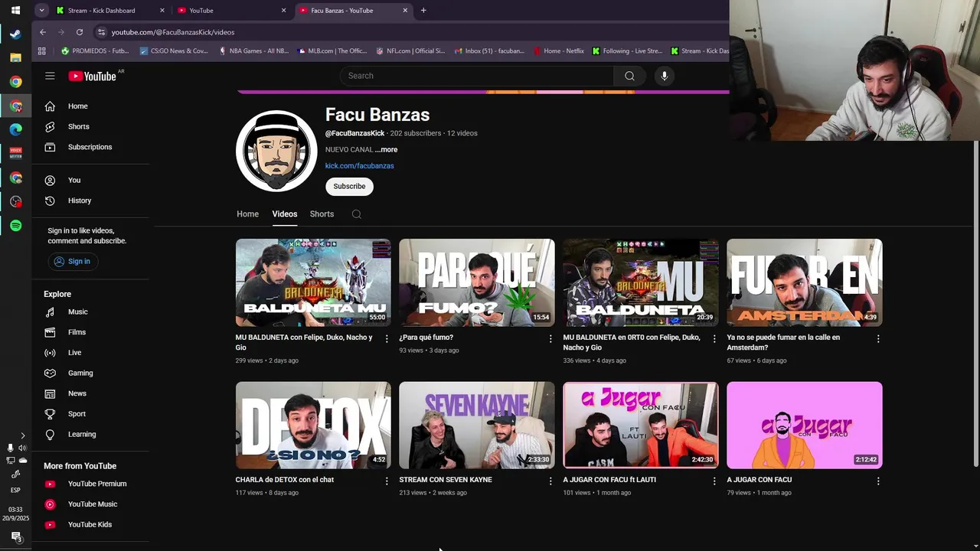This screenshot has width=980, height=551.
Task: Open video title ¿Para qué fumo?
Action: pos(426,337)
